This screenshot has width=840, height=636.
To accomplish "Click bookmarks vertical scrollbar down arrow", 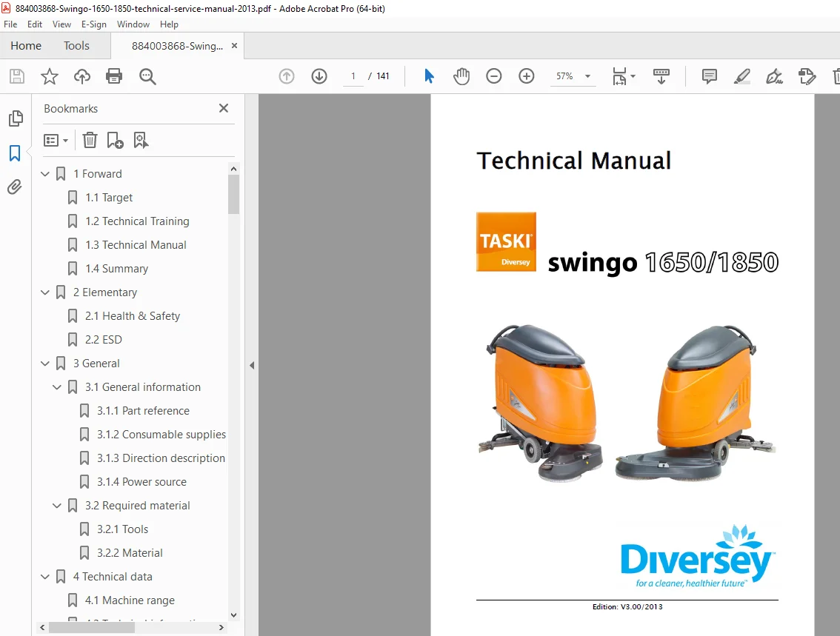I will (233, 615).
